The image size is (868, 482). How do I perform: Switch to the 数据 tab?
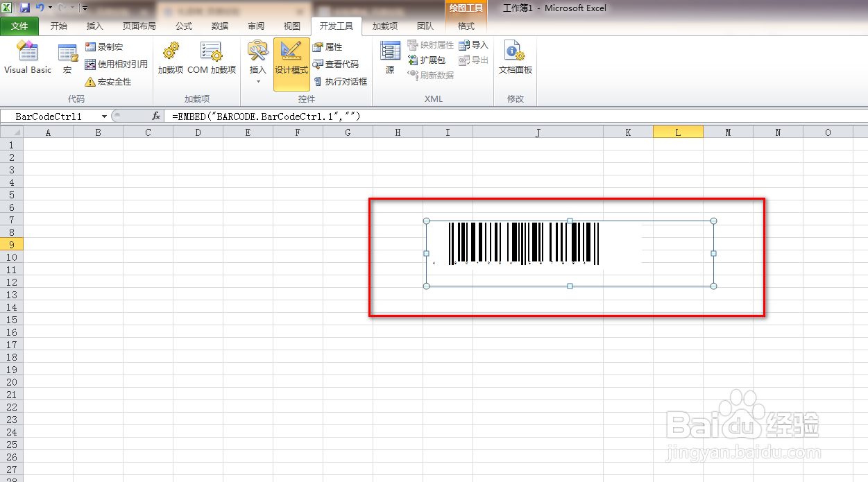(x=220, y=26)
